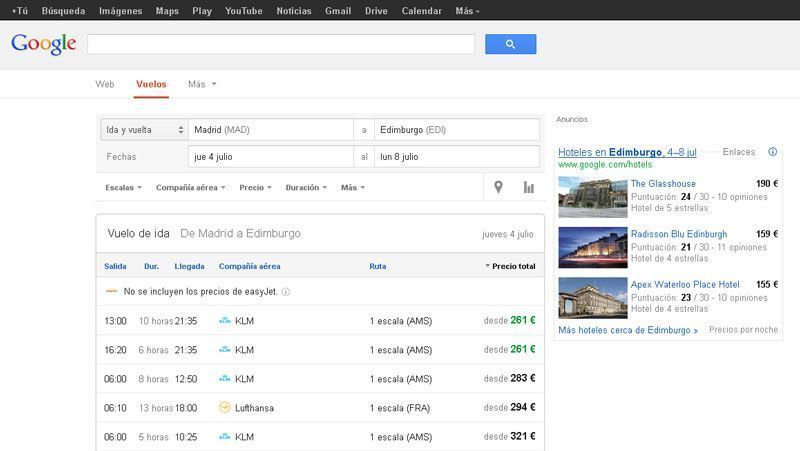Select the KLM flight priced 321 €
The width and height of the screenshot is (800, 451).
click(x=320, y=437)
